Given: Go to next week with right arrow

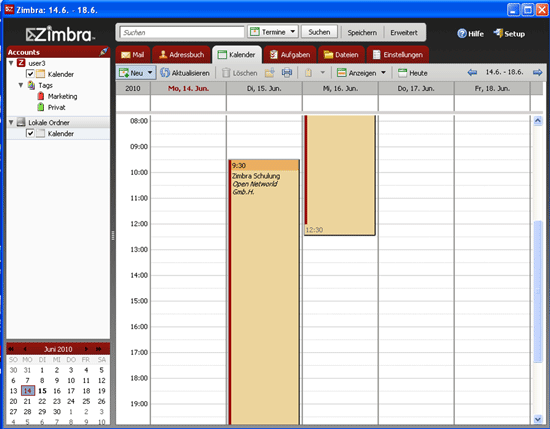Looking at the screenshot, I should [x=537, y=73].
